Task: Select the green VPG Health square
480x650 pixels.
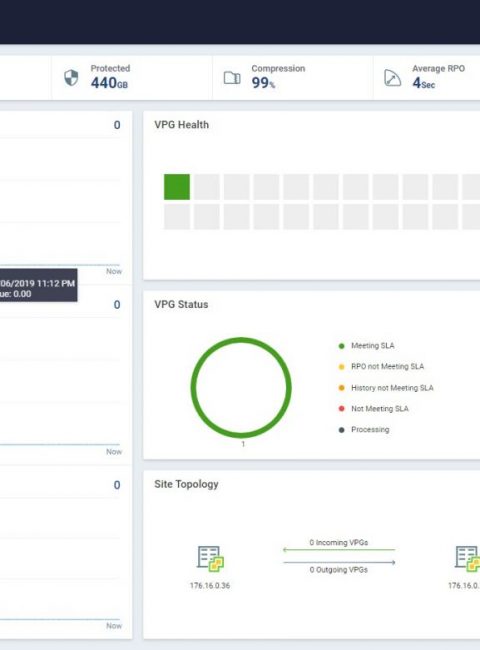Action: pos(177,187)
